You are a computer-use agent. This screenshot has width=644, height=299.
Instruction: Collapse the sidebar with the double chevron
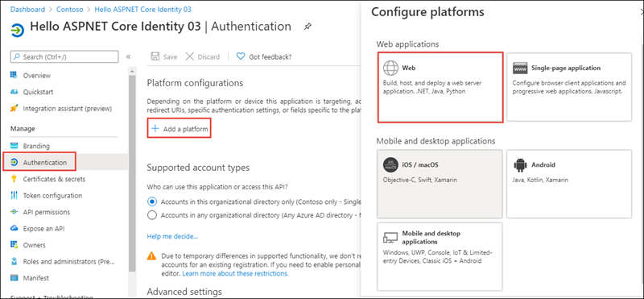click(x=128, y=56)
